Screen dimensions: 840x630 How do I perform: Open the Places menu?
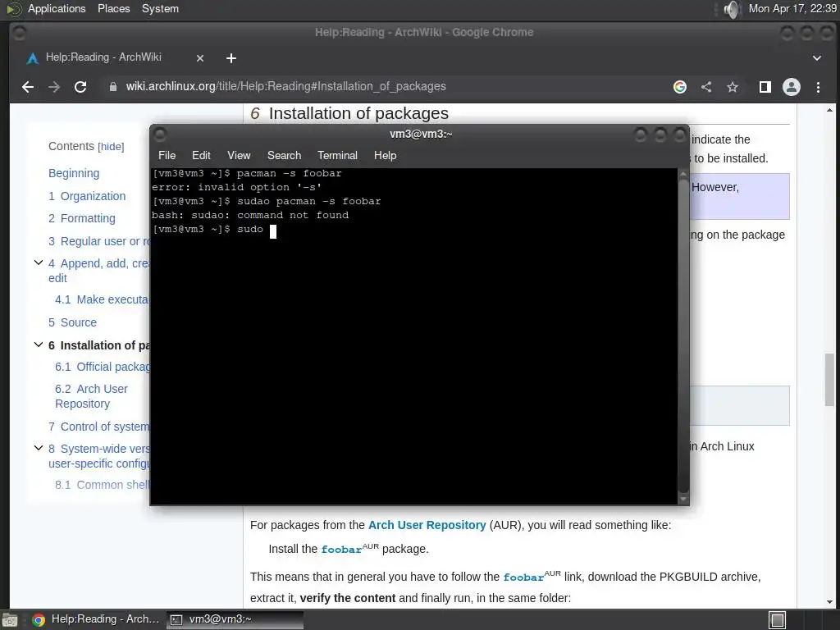113,9
